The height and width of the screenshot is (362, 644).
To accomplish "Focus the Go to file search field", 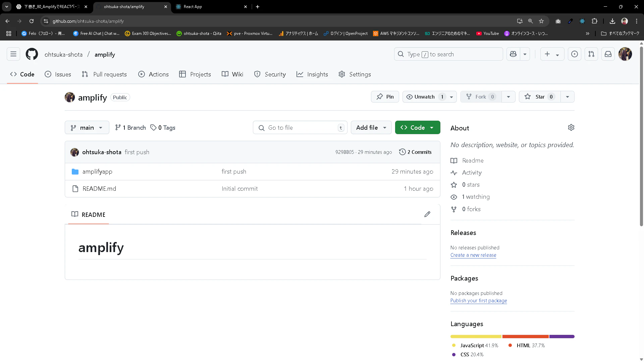I will pyautogui.click(x=300, y=128).
